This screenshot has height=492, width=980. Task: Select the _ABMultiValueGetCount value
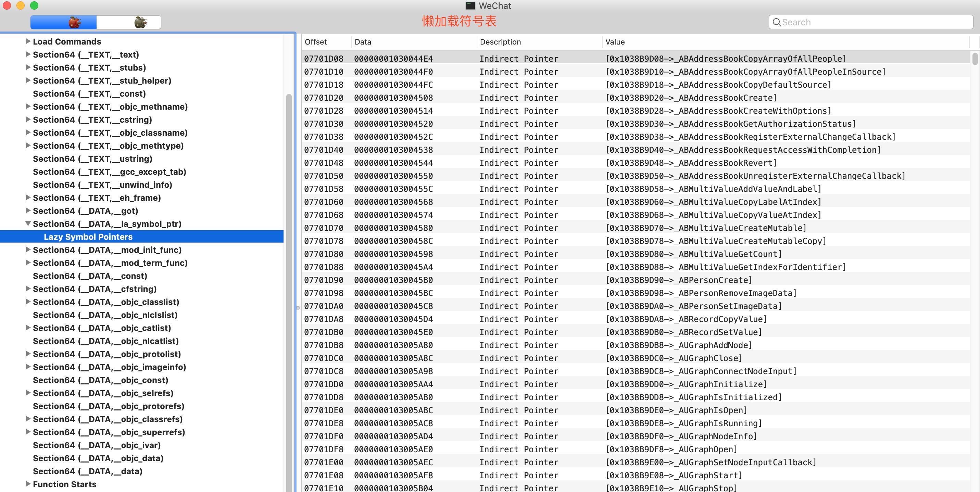(x=693, y=254)
